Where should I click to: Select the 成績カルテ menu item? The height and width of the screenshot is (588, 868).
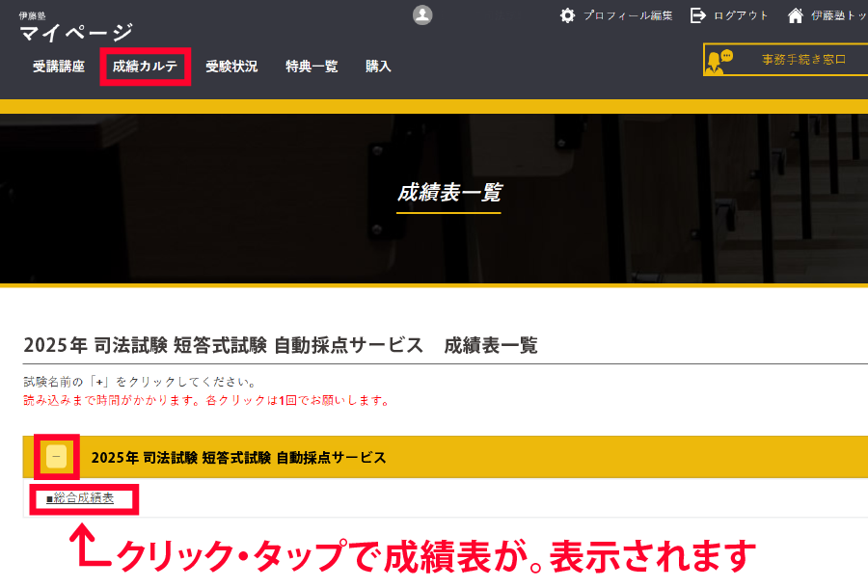[x=146, y=67]
